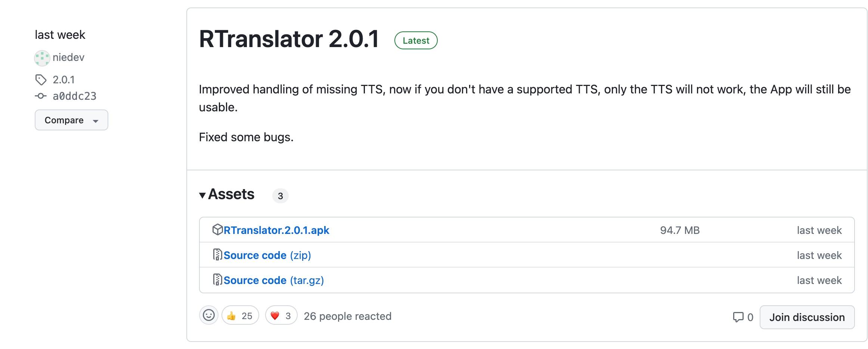The width and height of the screenshot is (868, 349).
Task: Click the tar.gz file icon for Source code
Action: tap(217, 280)
